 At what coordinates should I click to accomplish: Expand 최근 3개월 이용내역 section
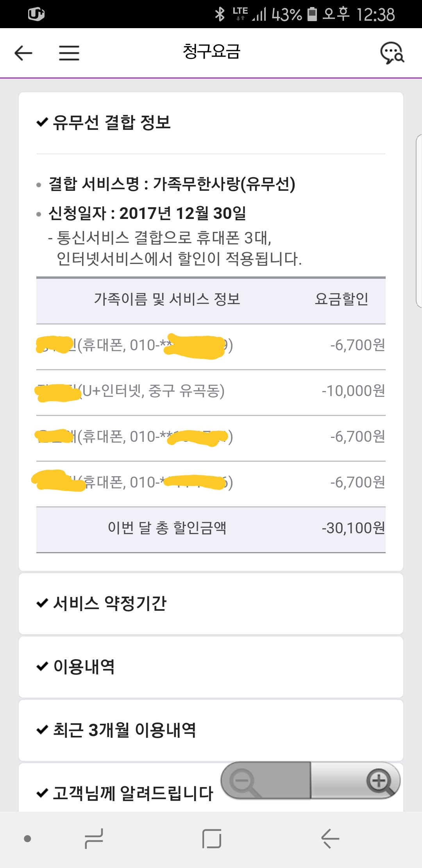pyautogui.click(x=124, y=730)
